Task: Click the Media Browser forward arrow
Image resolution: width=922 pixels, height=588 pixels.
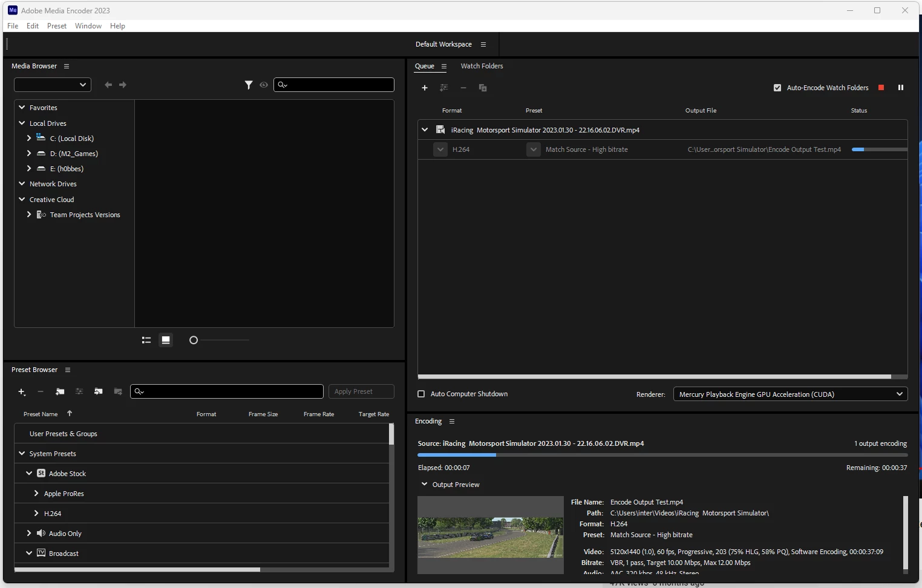Action: 123,85
